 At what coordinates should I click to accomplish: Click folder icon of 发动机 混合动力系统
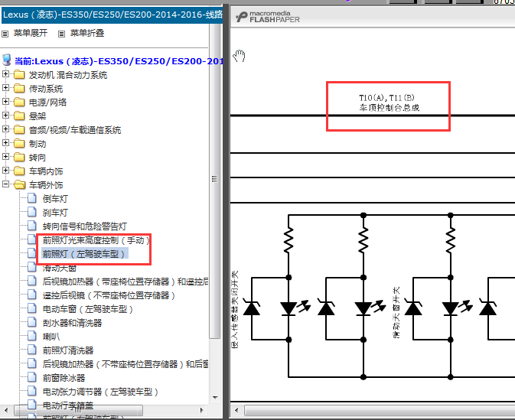click(19, 75)
